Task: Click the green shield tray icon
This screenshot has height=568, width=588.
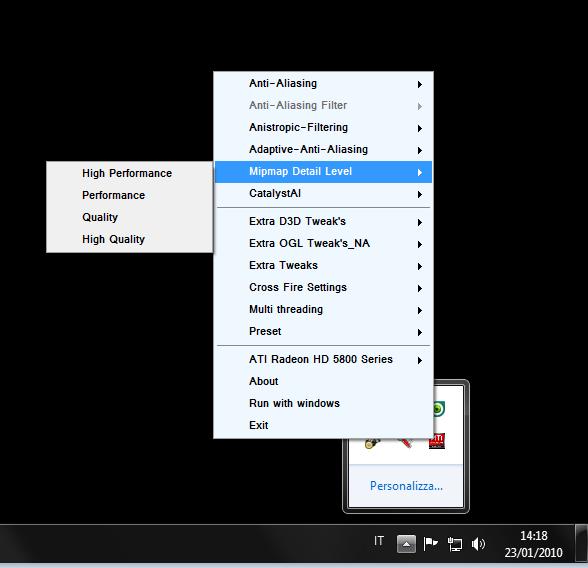Action: pyautogui.click(x=439, y=409)
